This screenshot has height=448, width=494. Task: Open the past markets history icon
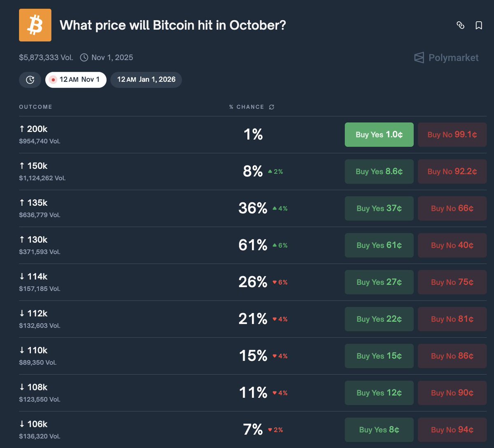click(30, 80)
